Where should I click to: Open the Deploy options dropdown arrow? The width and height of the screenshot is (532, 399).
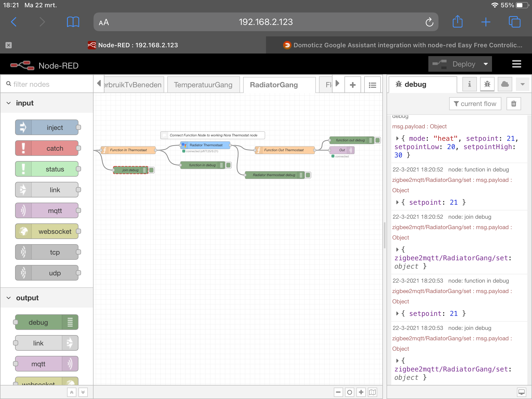pyautogui.click(x=486, y=64)
